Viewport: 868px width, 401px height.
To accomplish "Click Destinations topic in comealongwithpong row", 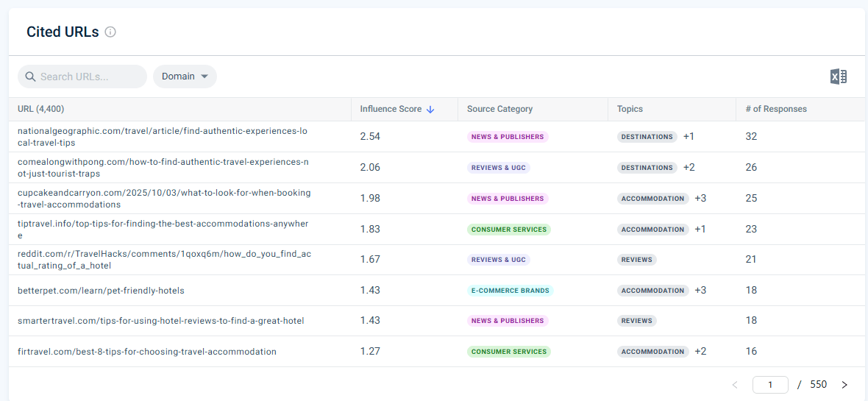I will tap(647, 168).
